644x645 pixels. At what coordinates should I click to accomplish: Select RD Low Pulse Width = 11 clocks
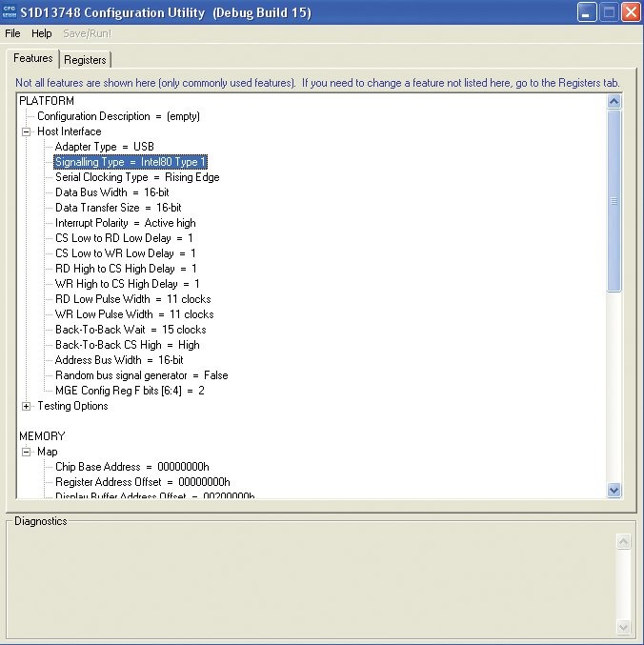coord(132,299)
